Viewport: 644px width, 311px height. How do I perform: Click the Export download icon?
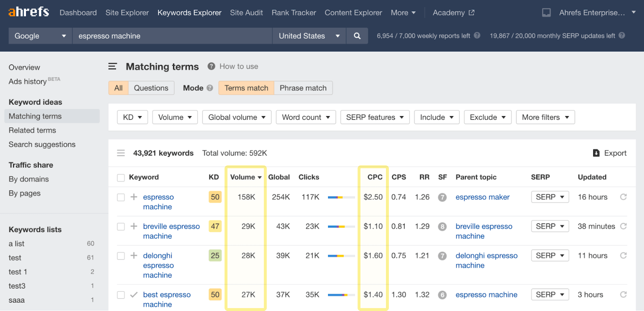pos(596,153)
